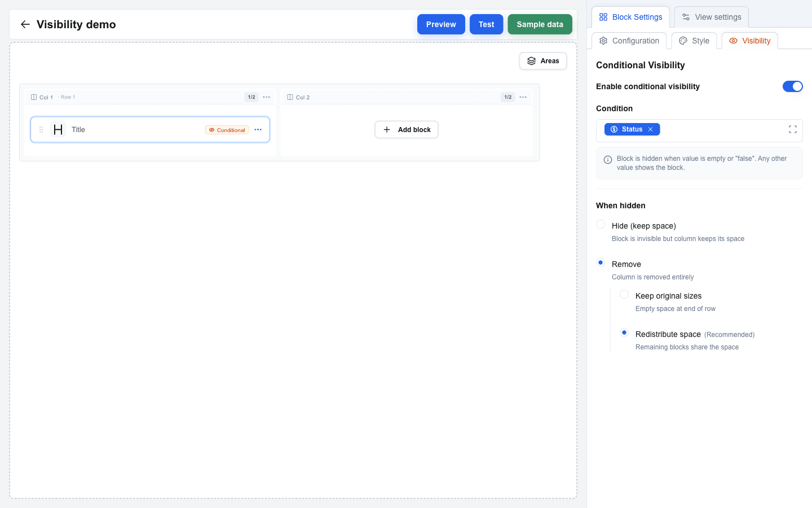Click the info icon in hint box
This screenshot has height=508, width=812.
pyautogui.click(x=608, y=160)
